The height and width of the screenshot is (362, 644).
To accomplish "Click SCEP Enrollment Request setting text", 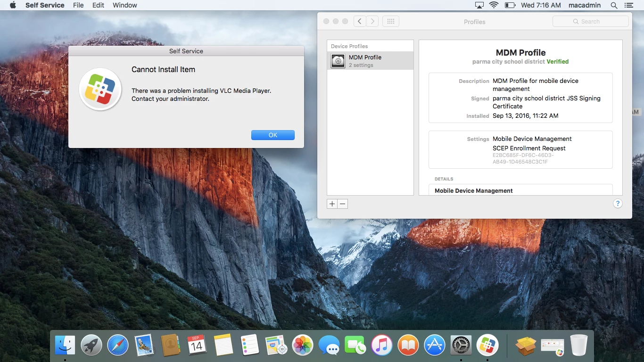I will click(x=529, y=148).
